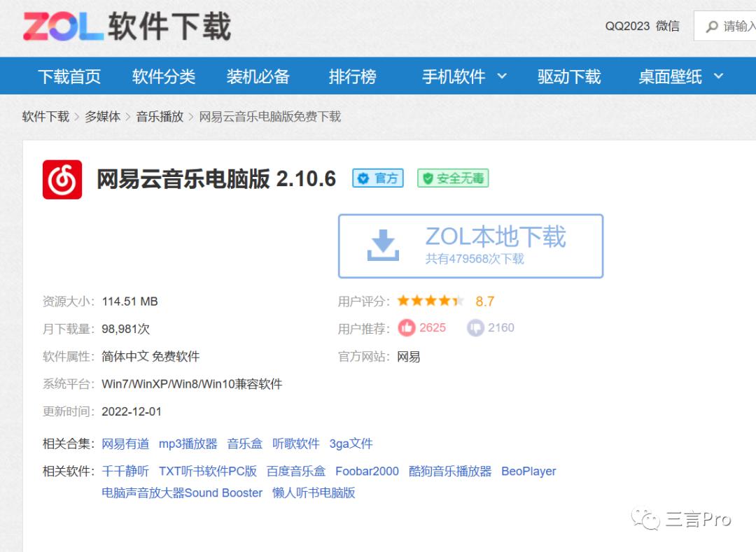
Task: Click the download arrow inside ZOL本地下载
Action: click(x=382, y=244)
